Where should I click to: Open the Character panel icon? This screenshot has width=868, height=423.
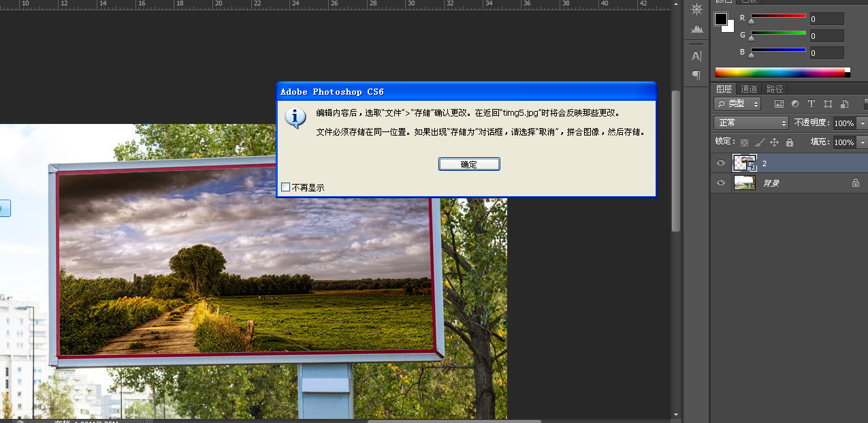tap(696, 56)
